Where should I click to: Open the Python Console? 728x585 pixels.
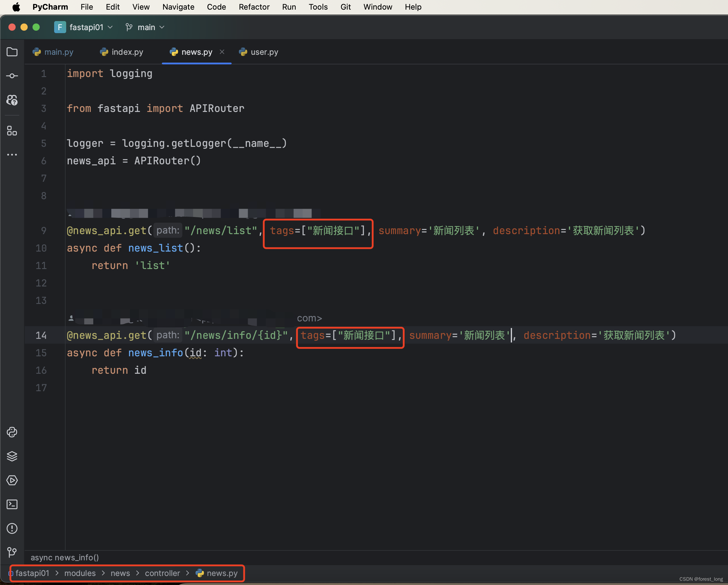coord(12,432)
